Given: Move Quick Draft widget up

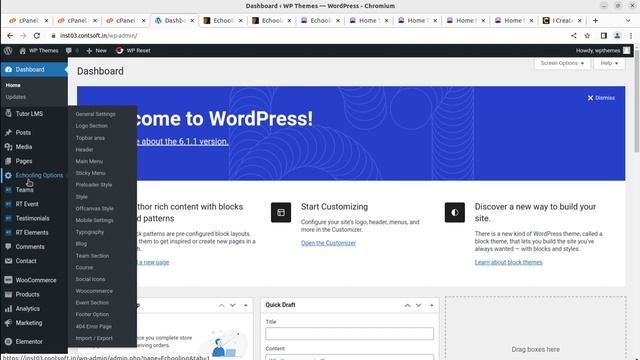Looking at the screenshot, I should [x=407, y=305].
